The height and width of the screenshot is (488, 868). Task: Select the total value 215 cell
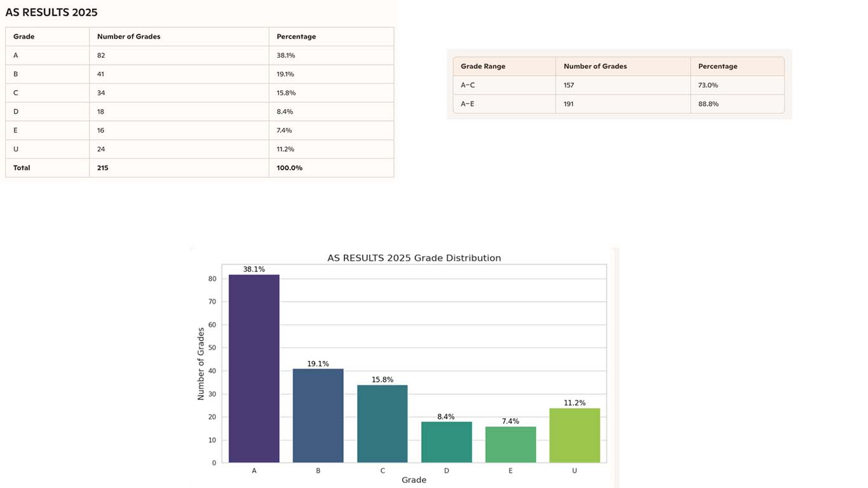click(103, 168)
